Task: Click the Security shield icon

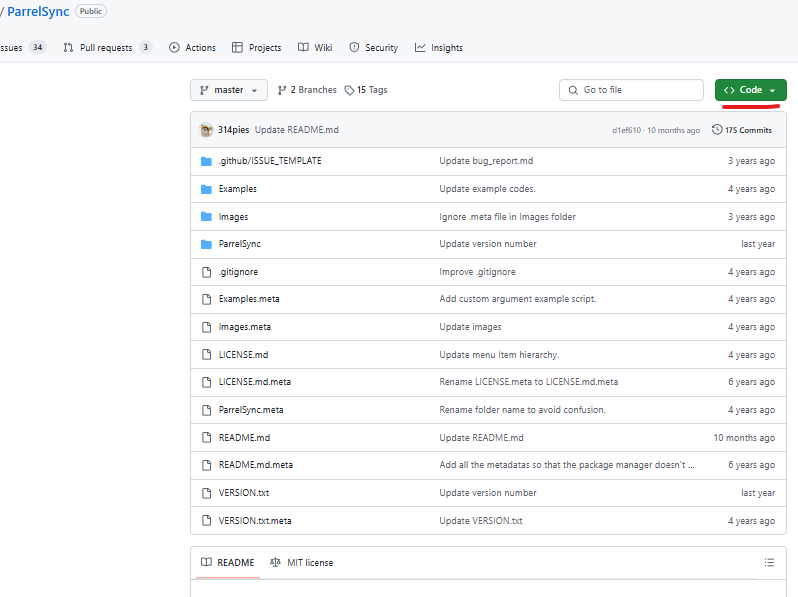Action: 354,47
